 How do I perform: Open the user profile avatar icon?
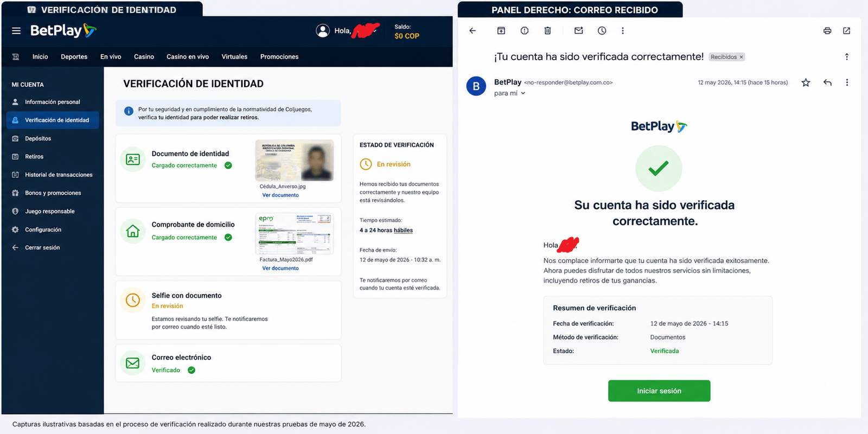(x=323, y=31)
